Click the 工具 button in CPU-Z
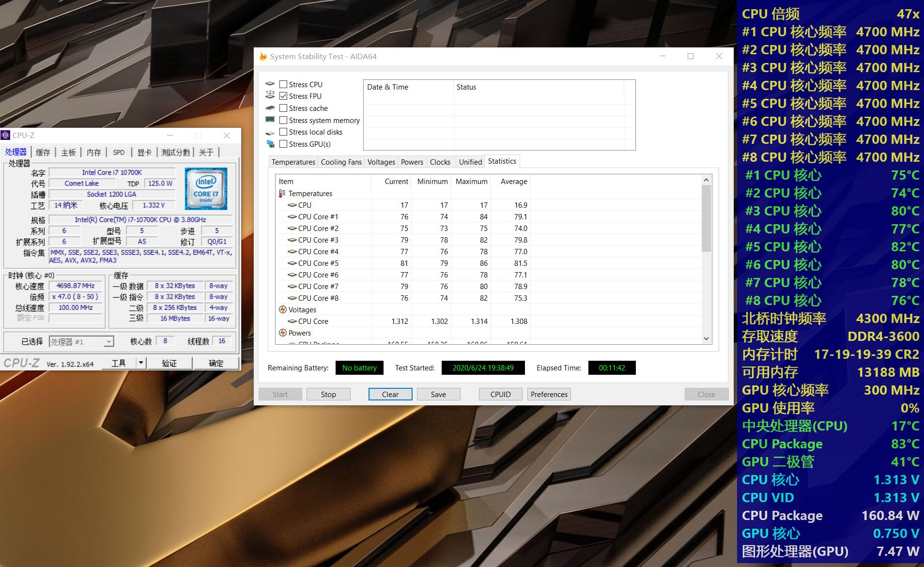Image resolution: width=924 pixels, height=567 pixels. pos(119,363)
